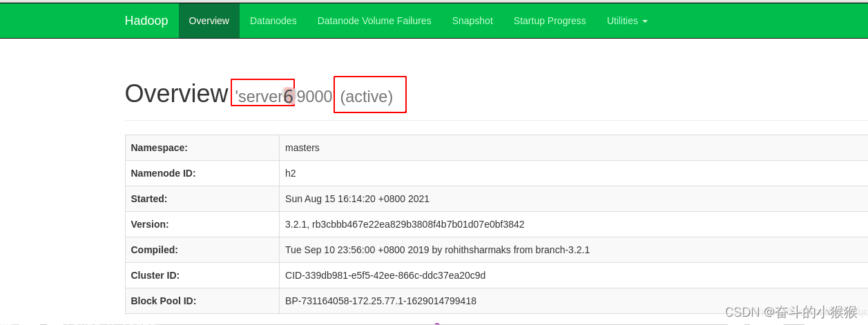This screenshot has width=868, height=325.
Task: Select the Tue Sep 10 compiled value
Action: point(437,250)
